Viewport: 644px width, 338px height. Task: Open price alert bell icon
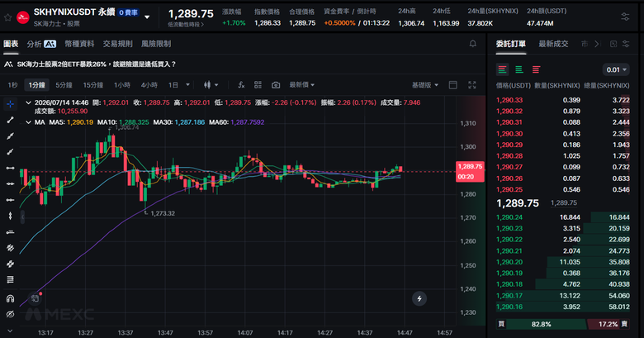[x=473, y=44]
